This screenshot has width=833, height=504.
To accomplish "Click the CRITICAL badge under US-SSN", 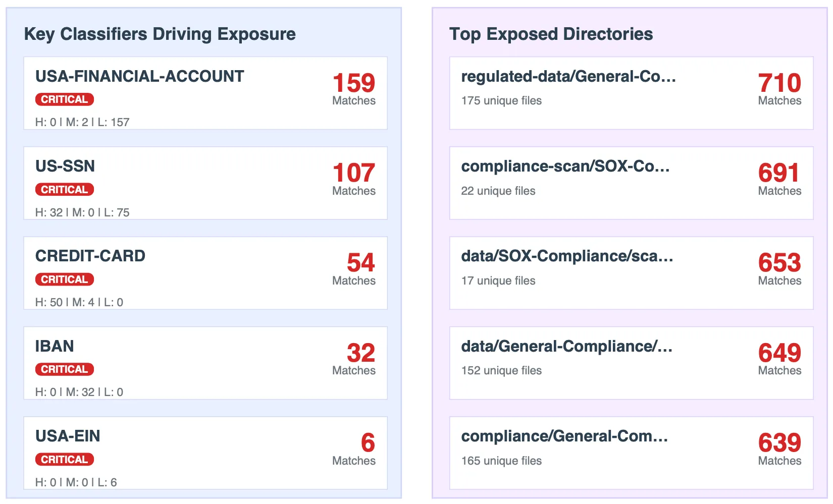I will [64, 190].
